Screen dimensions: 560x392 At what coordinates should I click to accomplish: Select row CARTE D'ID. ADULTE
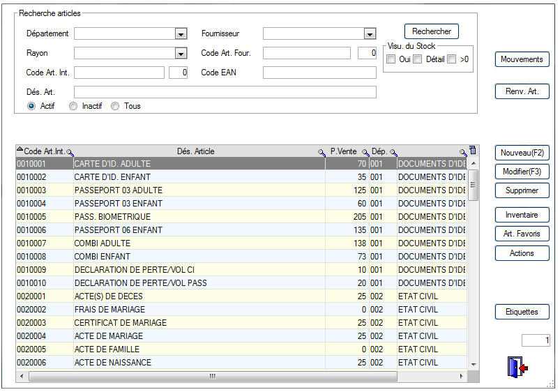tap(241, 164)
